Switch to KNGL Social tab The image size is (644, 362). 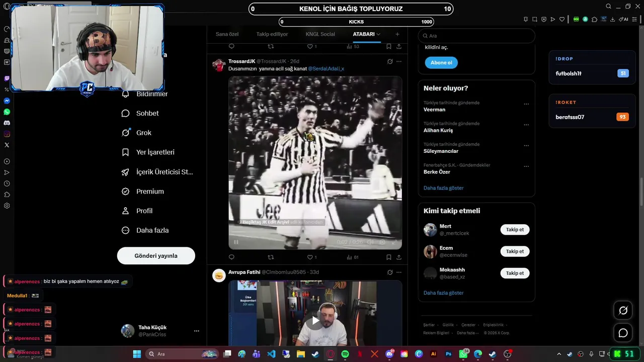[320, 34]
